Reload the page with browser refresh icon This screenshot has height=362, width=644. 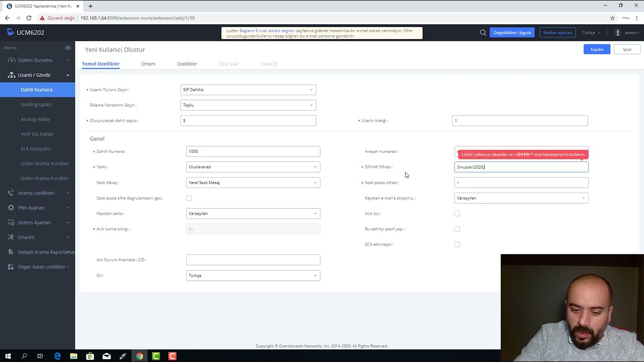click(29, 18)
